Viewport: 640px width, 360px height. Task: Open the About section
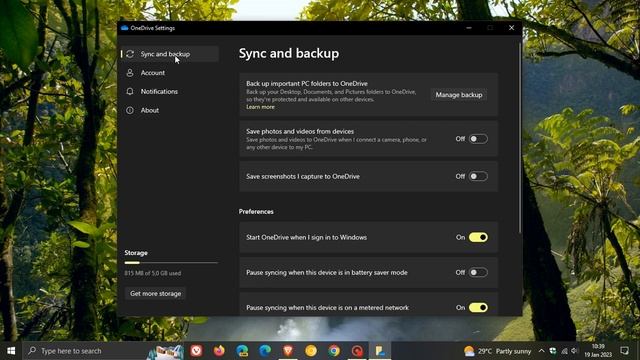[x=170, y=110]
